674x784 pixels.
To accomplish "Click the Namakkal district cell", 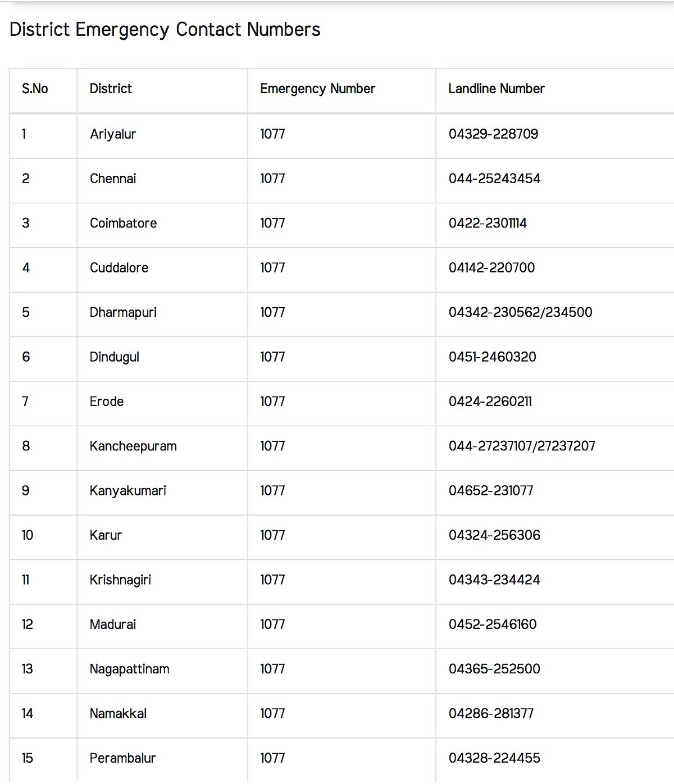I will (x=118, y=714).
